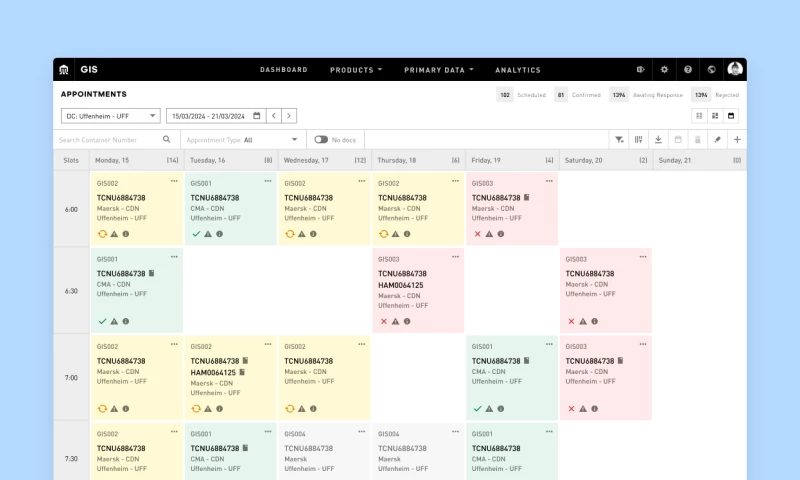Switch to the calendar view icon

click(731, 116)
